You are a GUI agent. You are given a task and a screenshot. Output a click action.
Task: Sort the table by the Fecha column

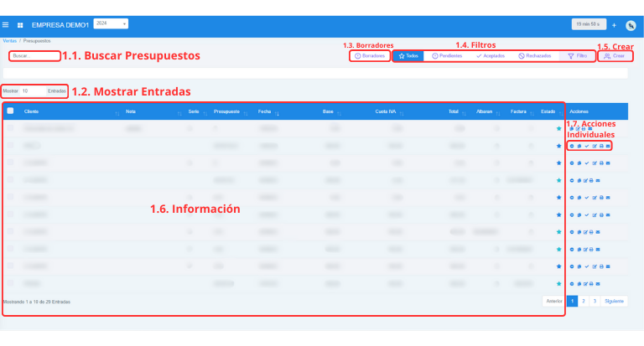tap(264, 111)
